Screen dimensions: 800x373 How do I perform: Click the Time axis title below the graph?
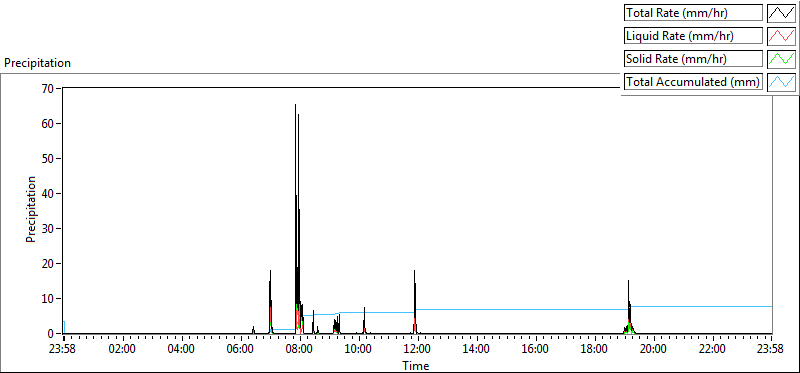tap(416, 365)
